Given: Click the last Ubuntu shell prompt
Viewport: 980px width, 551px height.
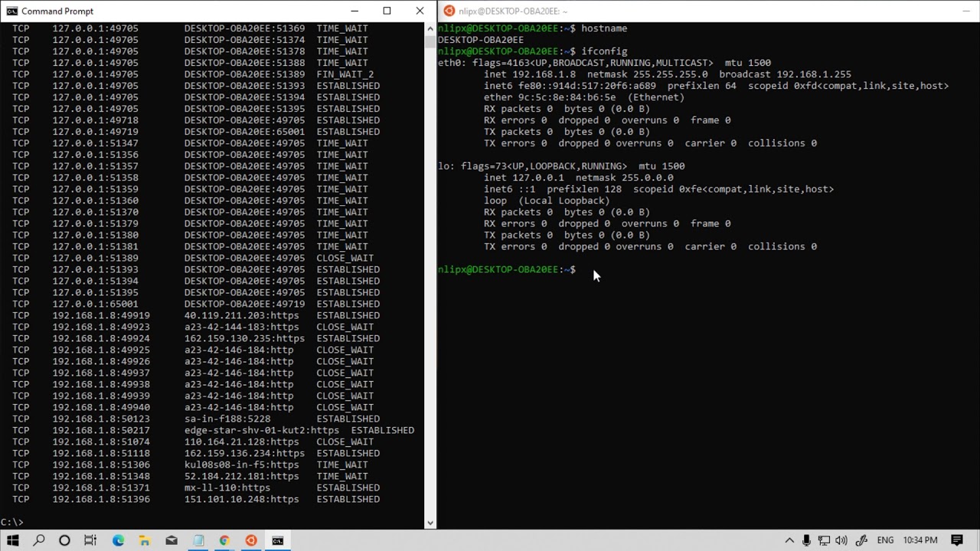Looking at the screenshot, I should click(x=507, y=269).
